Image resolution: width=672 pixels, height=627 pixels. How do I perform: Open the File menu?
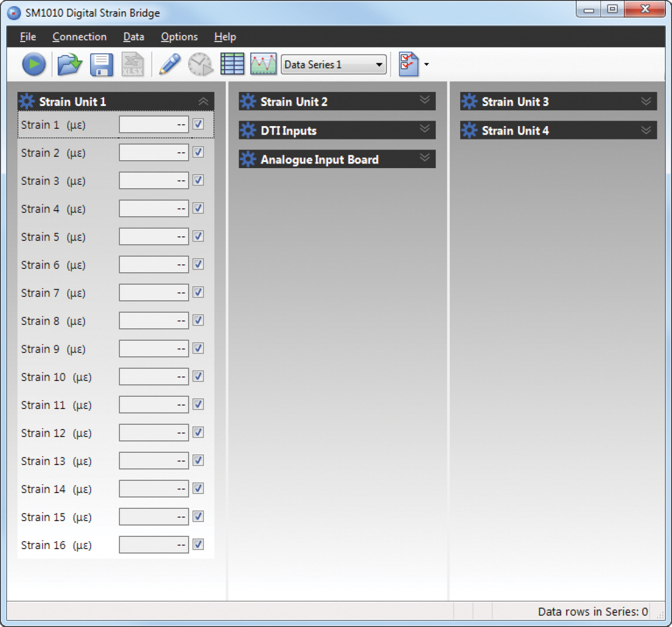click(x=28, y=37)
